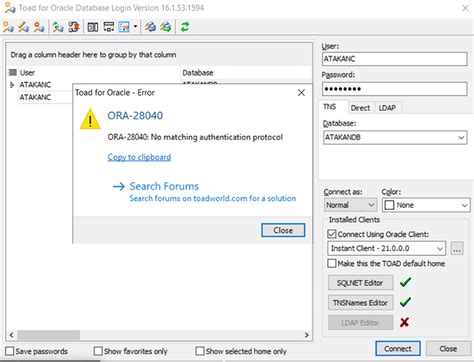Check Make this the TOAD default home
The height and width of the screenshot is (362, 474).
click(x=332, y=263)
